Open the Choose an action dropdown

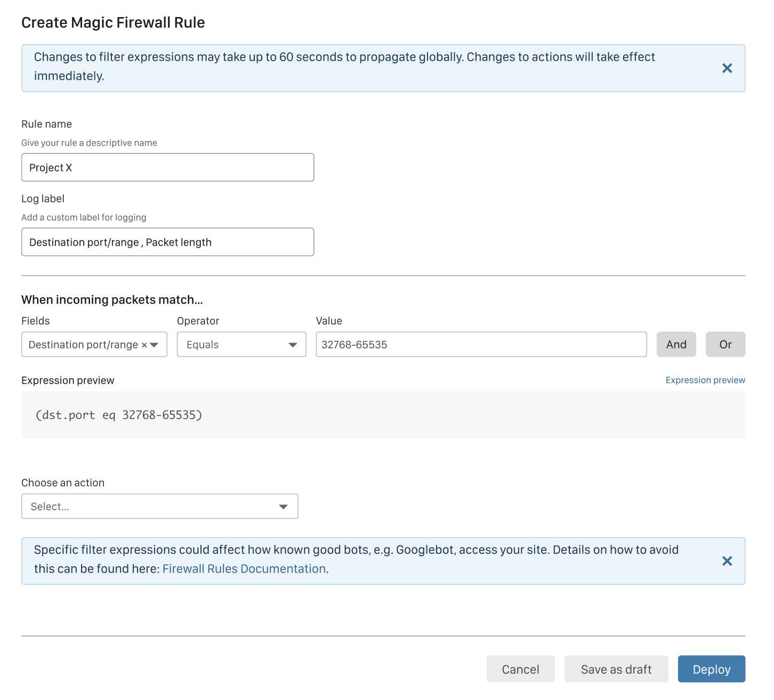(x=159, y=507)
